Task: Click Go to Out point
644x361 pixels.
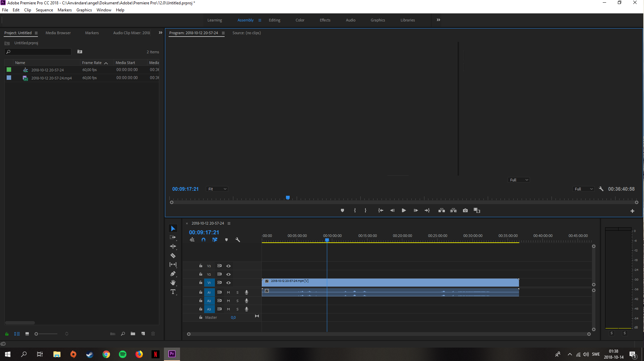Action: click(427, 210)
